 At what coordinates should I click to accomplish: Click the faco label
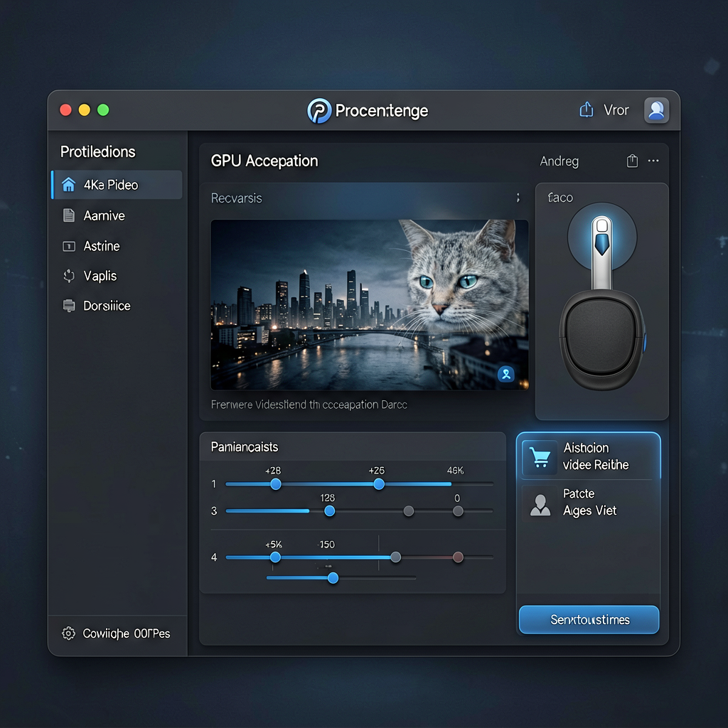[560, 198]
